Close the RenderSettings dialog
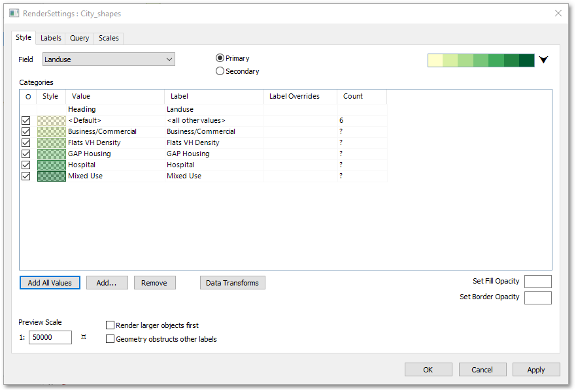Image resolution: width=576 pixels, height=392 pixels. tap(558, 13)
